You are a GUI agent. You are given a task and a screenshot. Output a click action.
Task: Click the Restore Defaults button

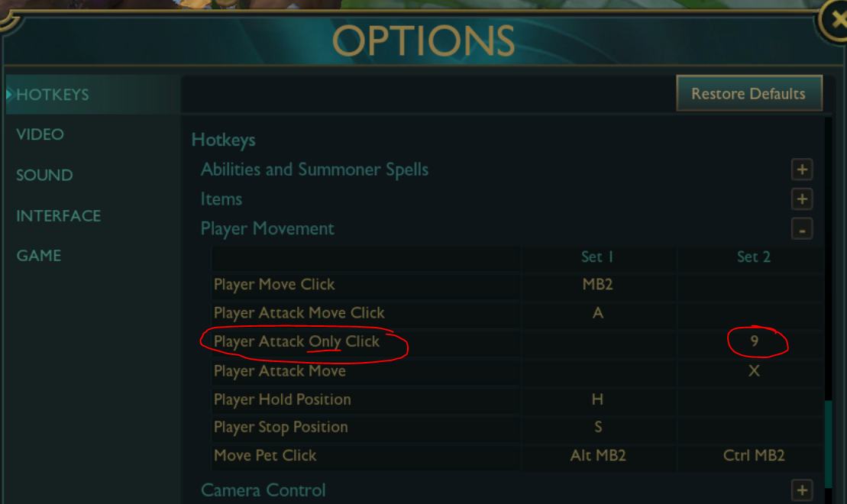(x=748, y=94)
